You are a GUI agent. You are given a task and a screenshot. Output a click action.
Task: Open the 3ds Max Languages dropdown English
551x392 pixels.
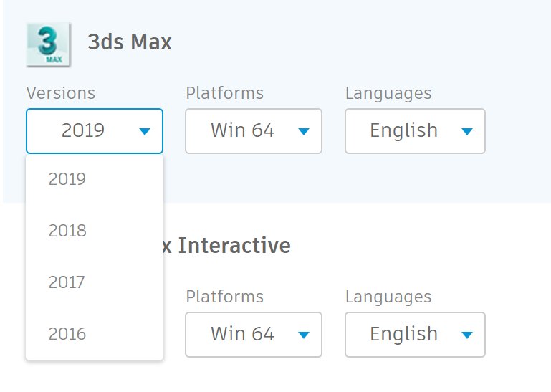415,131
